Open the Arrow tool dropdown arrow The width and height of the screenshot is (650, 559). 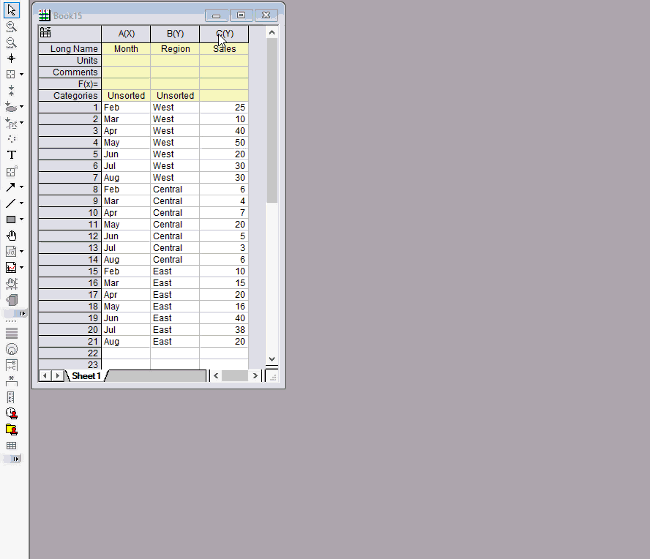22,187
